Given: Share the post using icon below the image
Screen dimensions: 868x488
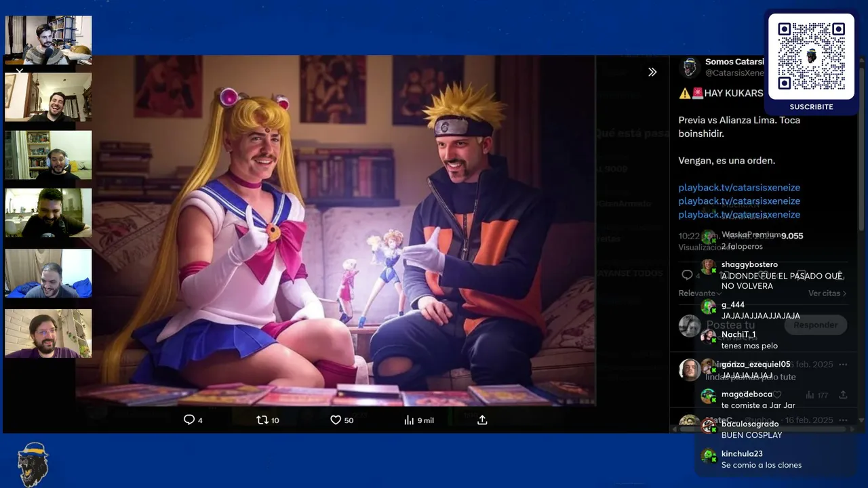Looking at the screenshot, I should (x=482, y=420).
